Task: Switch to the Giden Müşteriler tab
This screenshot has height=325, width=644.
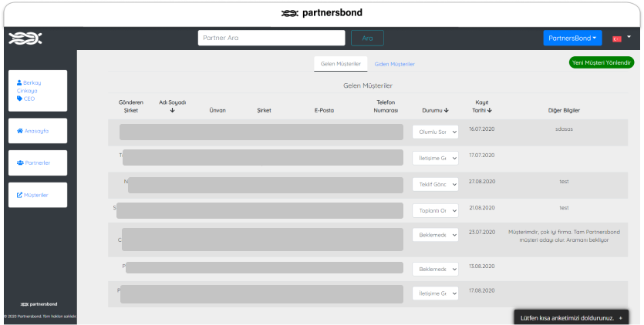Action: 394,64
